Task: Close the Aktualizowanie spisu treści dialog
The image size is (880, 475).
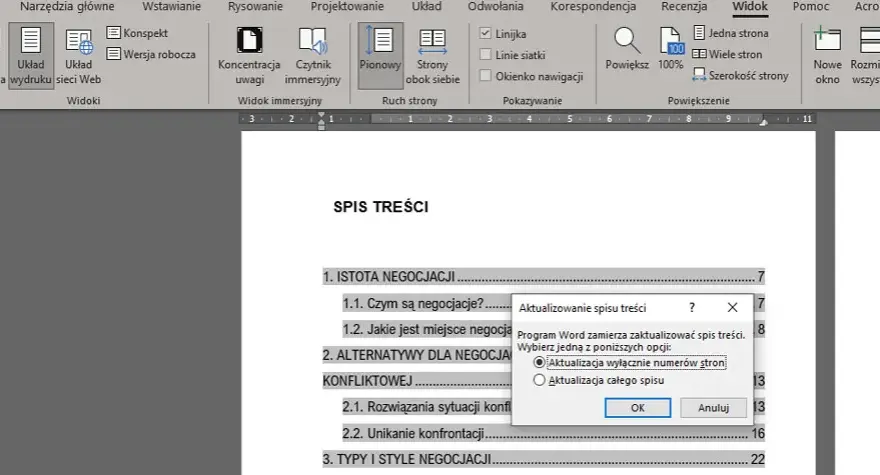Action: coord(732,308)
